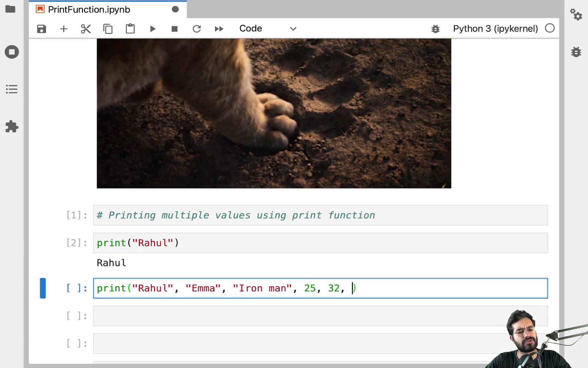
Task: Click the Rahul output text
Action: tap(112, 263)
